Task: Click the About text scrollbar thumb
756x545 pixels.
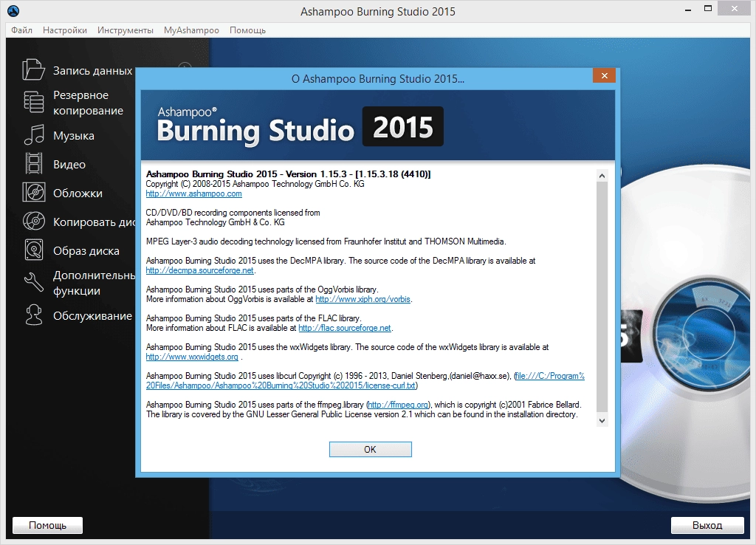Action: pyautogui.click(x=602, y=297)
